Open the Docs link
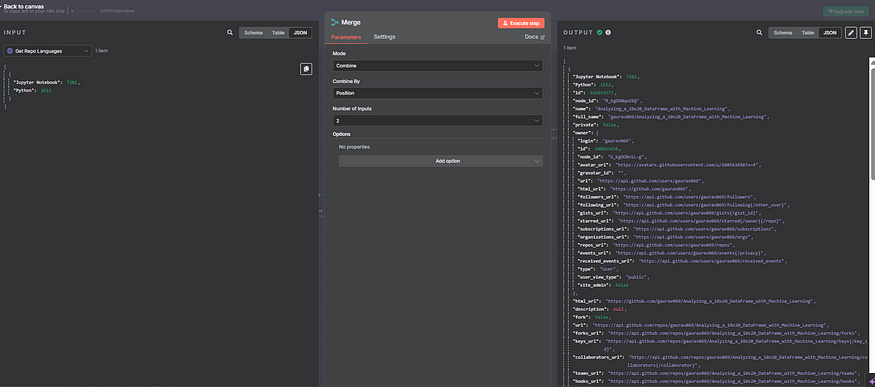875x387 pixels. (535, 37)
